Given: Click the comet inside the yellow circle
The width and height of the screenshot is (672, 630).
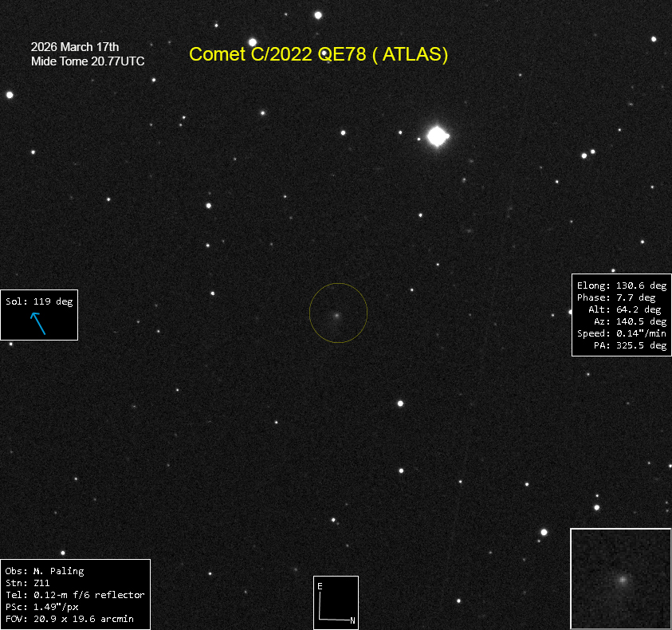Looking at the screenshot, I should (x=337, y=315).
